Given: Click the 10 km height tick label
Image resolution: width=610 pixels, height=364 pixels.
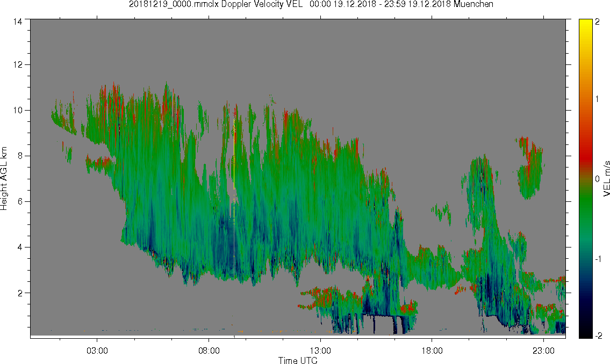Looking at the screenshot, I should tap(18, 110).
